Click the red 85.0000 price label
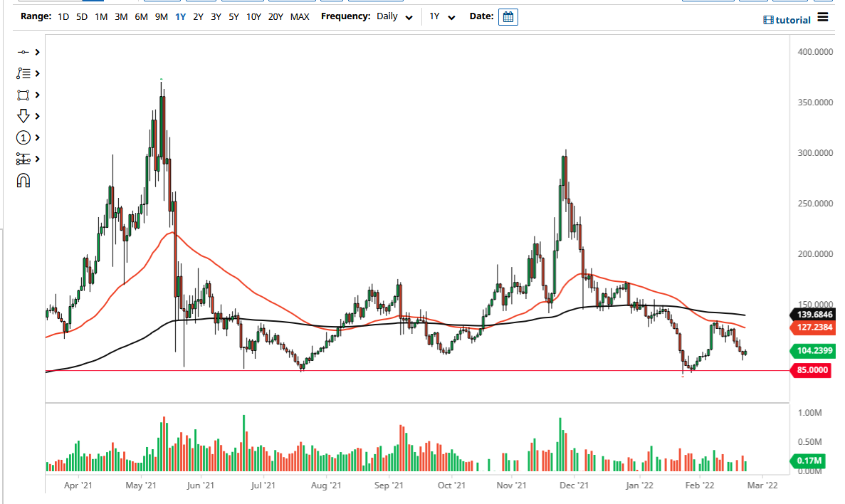This screenshot has width=845, height=504. click(811, 370)
